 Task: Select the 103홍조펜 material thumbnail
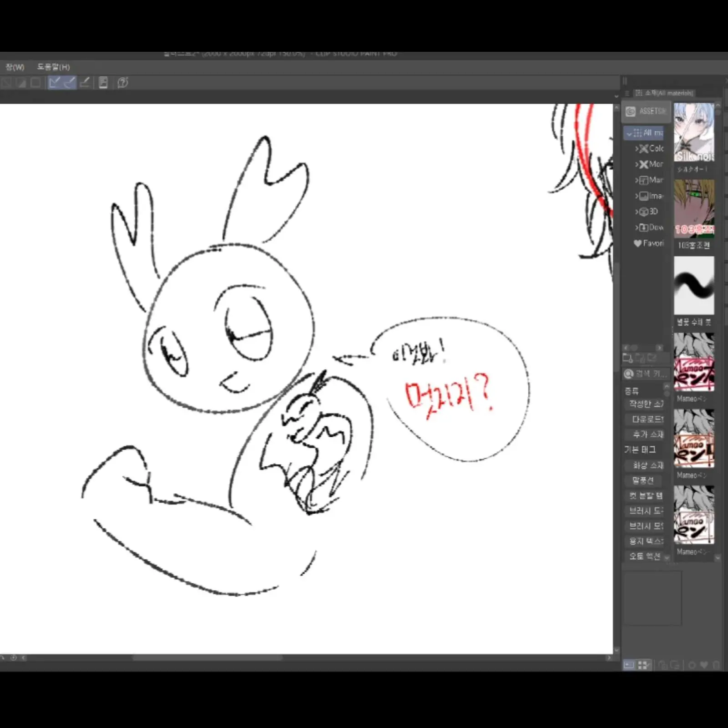[x=694, y=208]
